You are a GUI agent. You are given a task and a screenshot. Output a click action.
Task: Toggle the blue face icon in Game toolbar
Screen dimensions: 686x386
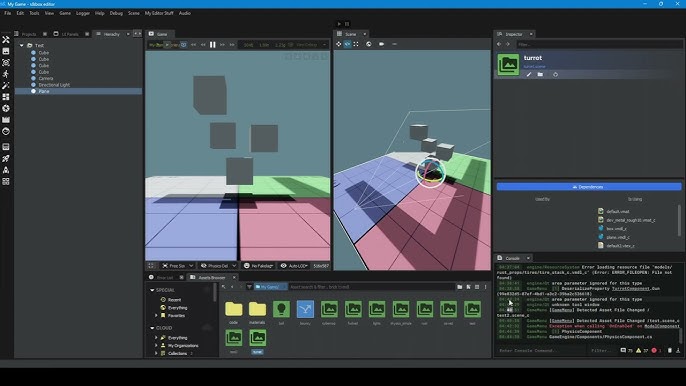click(184, 45)
